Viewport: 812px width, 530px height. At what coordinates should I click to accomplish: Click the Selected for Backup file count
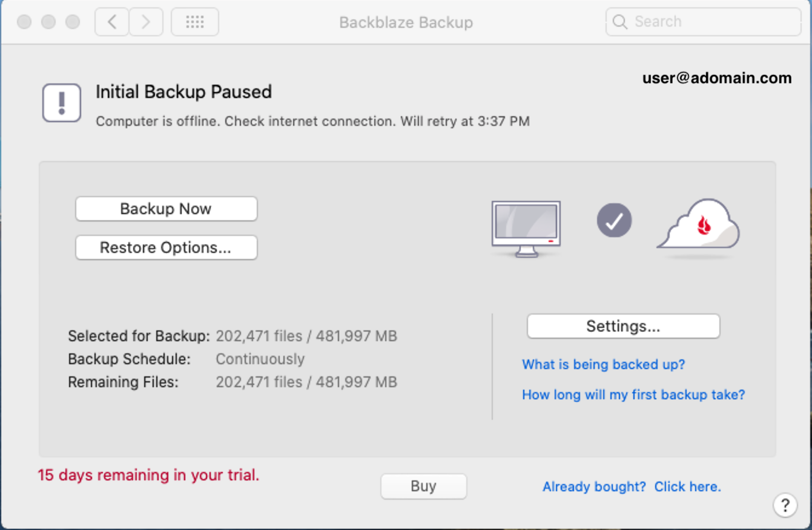tap(306, 336)
